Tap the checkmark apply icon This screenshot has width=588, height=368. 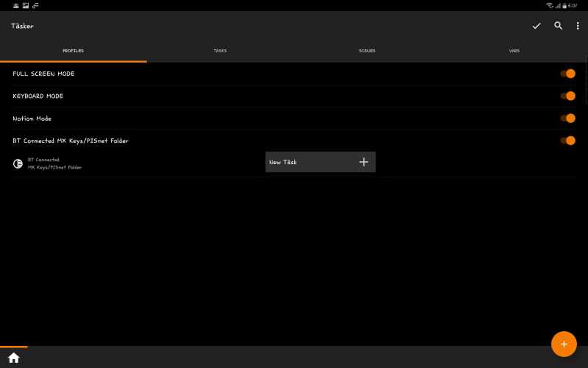pyautogui.click(x=537, y=26)
